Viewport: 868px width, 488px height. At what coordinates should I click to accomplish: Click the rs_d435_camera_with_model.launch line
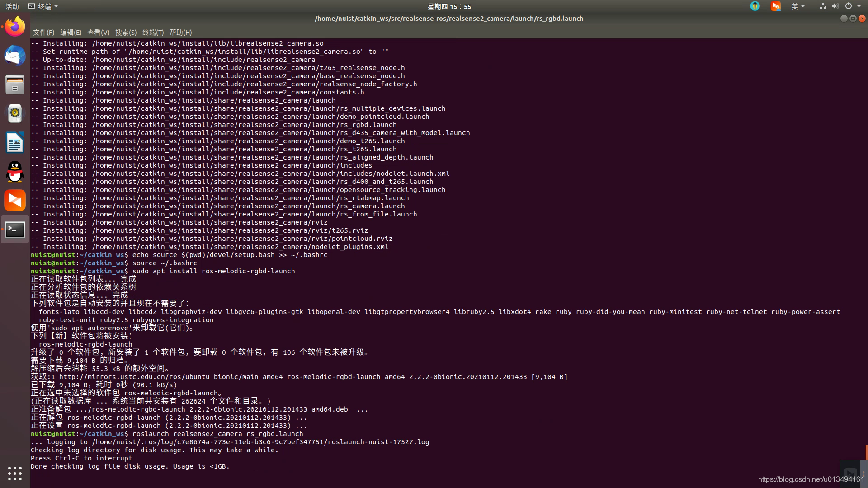250,133
